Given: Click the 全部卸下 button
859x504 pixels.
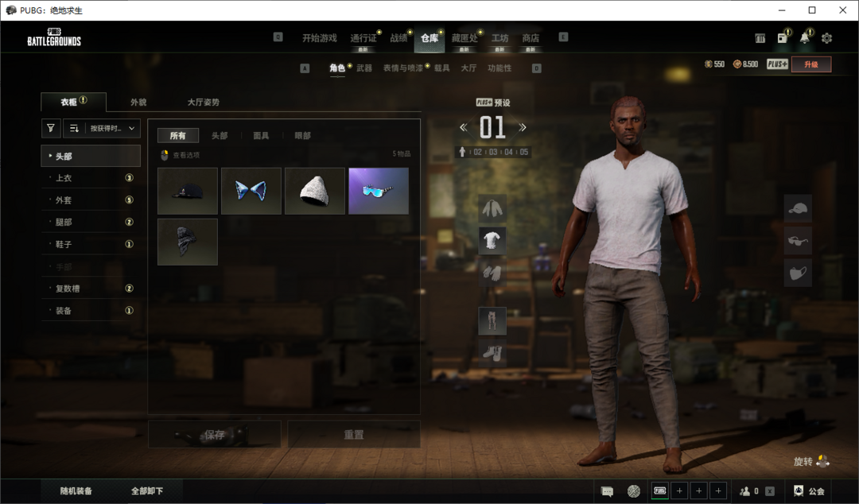Looking at the screenshot, I should [147, 490].
